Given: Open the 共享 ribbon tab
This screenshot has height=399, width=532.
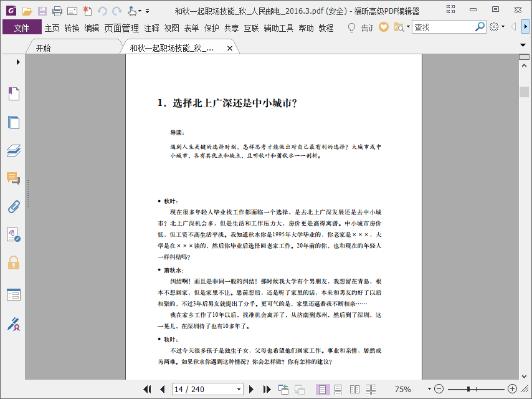Looking at the screenshot, I should point(231,28).
